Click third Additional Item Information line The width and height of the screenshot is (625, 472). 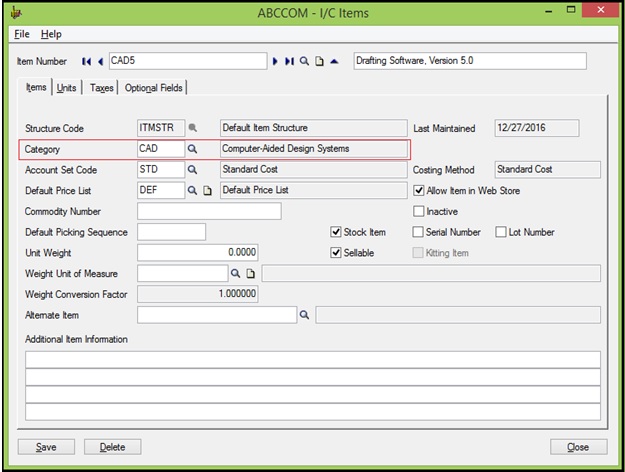[313, 395]
